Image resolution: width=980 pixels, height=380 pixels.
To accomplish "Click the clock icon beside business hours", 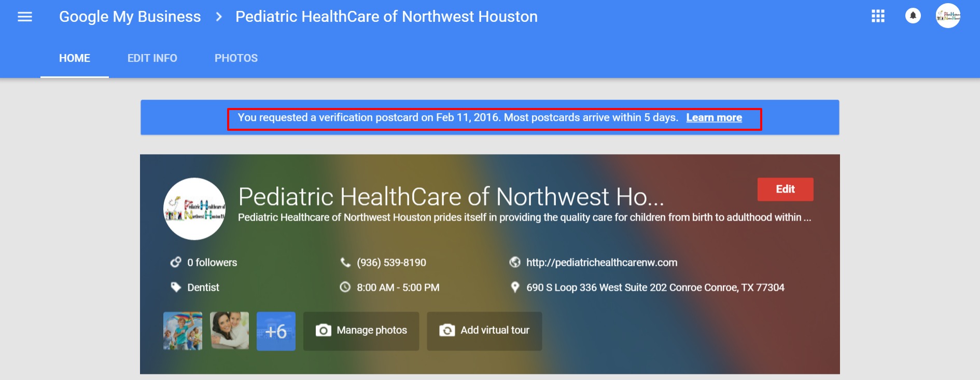I will click(x=345, y=287).
